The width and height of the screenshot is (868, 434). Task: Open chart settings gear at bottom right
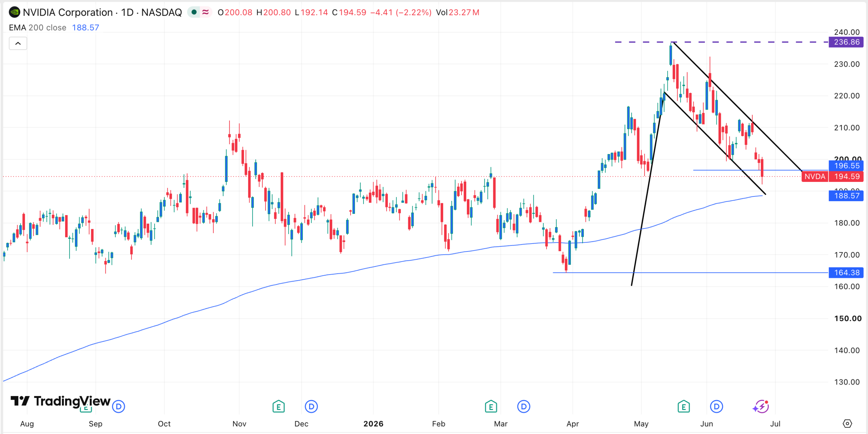pos(847,423)
